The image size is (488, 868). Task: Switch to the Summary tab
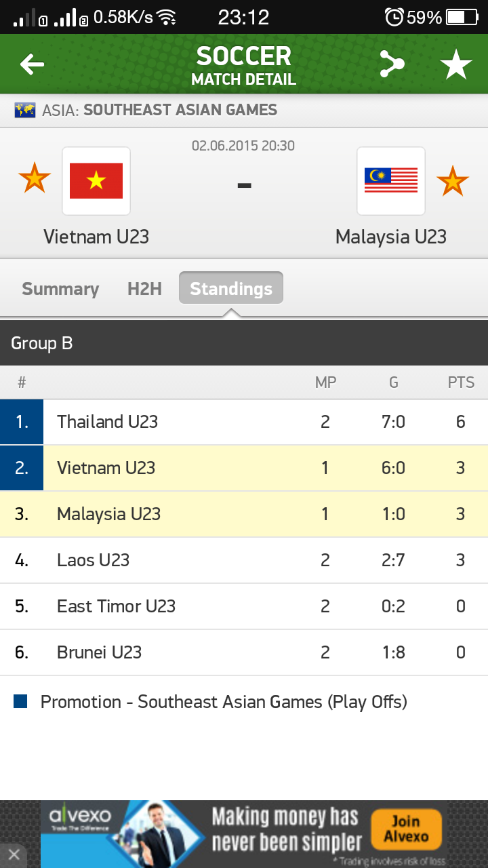click(x=60, y=289)
